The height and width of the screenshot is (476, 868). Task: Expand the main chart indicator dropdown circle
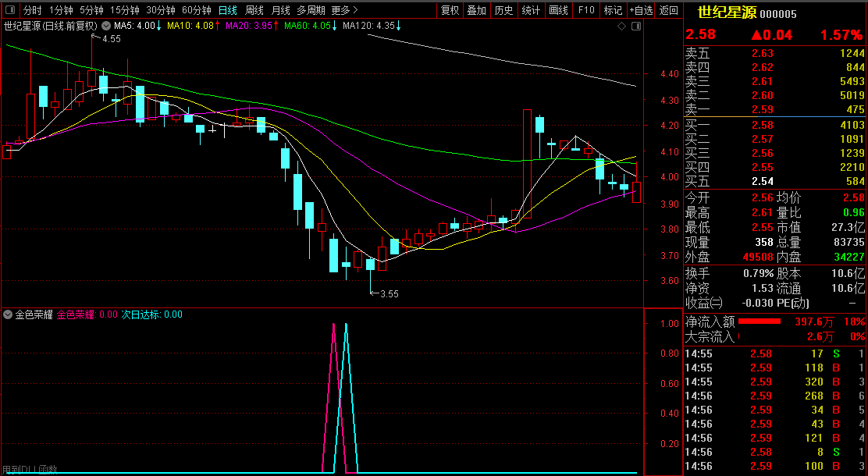(x=105, y=26)
